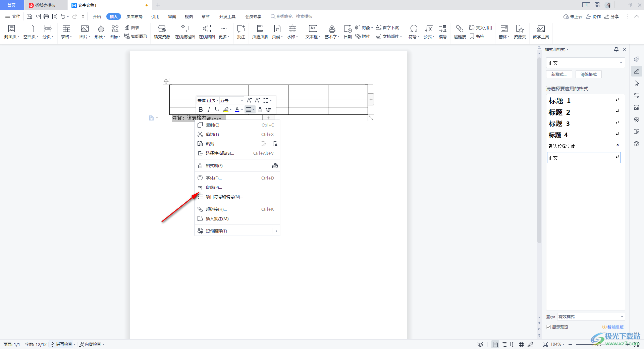Click the save icon in quick toolbar

pyautogui.click(x=30, y=16)
